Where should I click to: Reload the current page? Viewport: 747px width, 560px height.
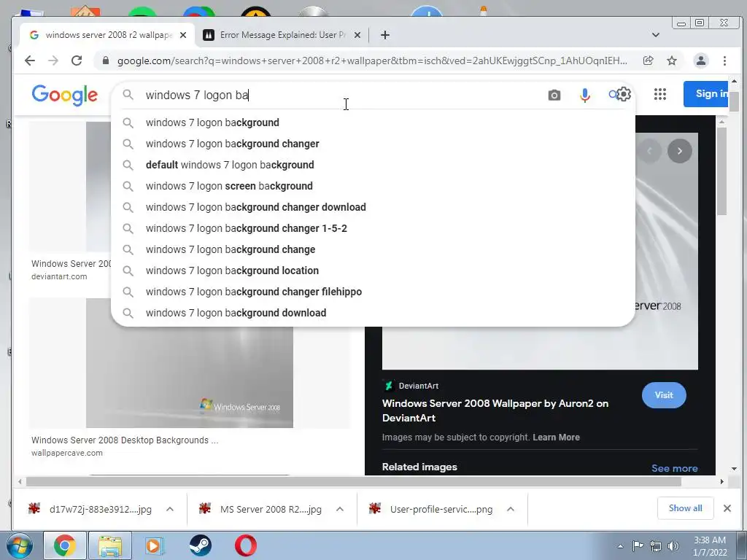[x=77, y=61]
